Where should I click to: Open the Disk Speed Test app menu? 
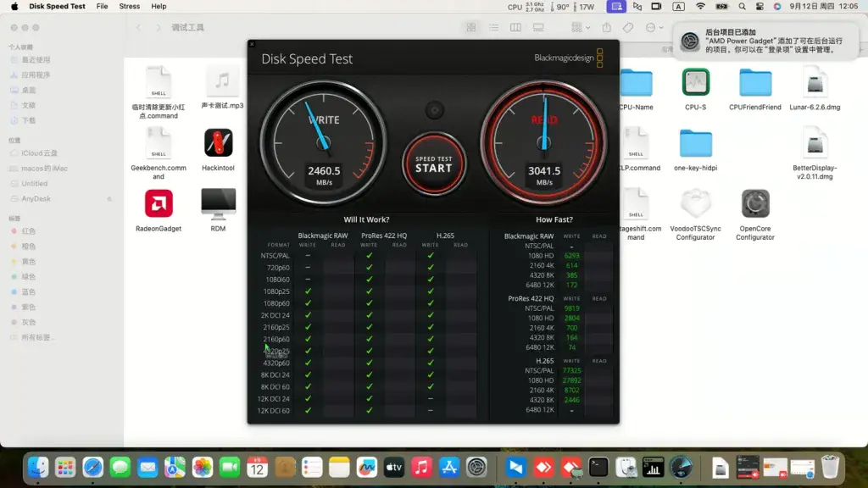57,6
